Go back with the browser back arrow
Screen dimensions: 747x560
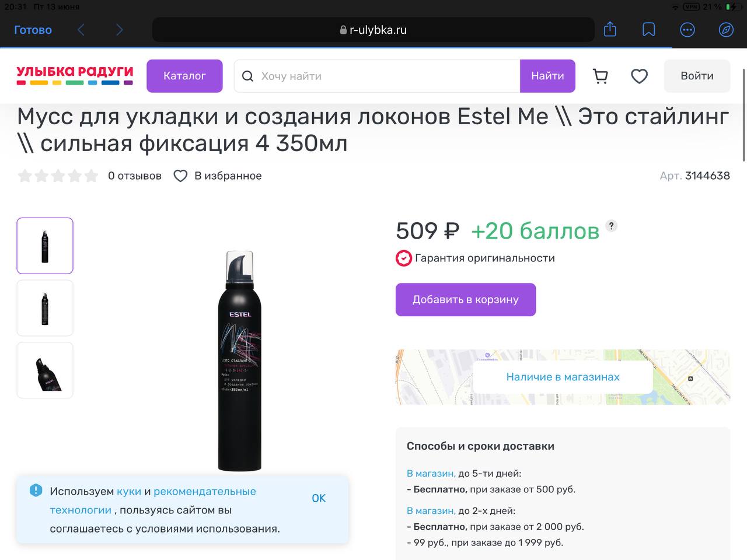point(81,30)
